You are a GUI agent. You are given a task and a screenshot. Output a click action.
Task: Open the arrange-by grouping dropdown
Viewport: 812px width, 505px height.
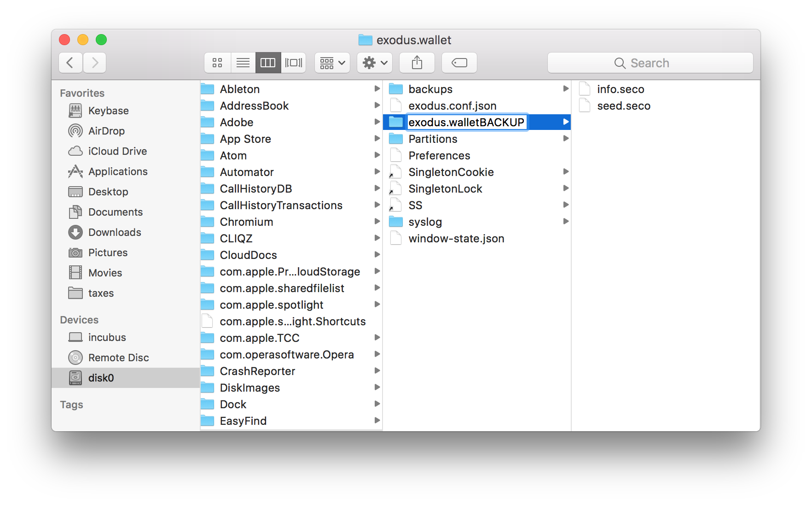coord(332,63)
